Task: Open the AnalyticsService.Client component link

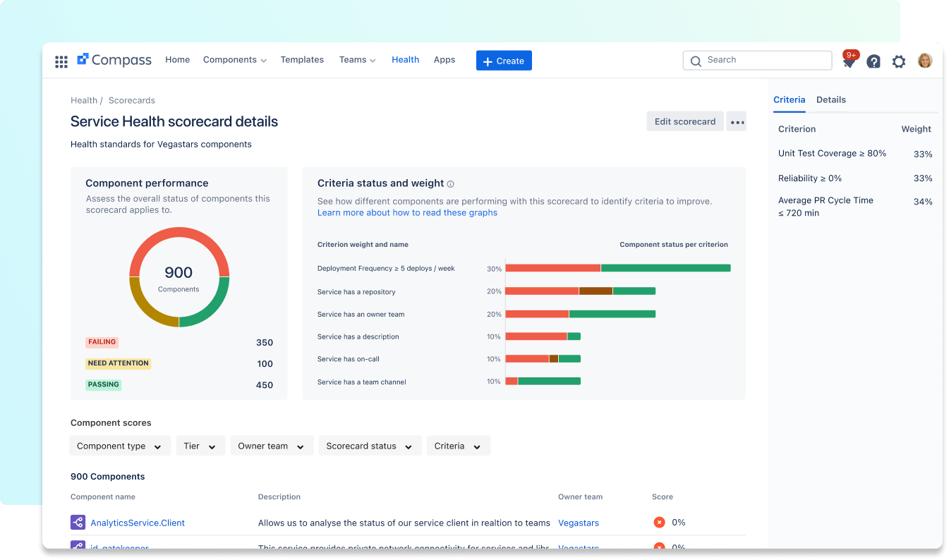Action: 138,523
